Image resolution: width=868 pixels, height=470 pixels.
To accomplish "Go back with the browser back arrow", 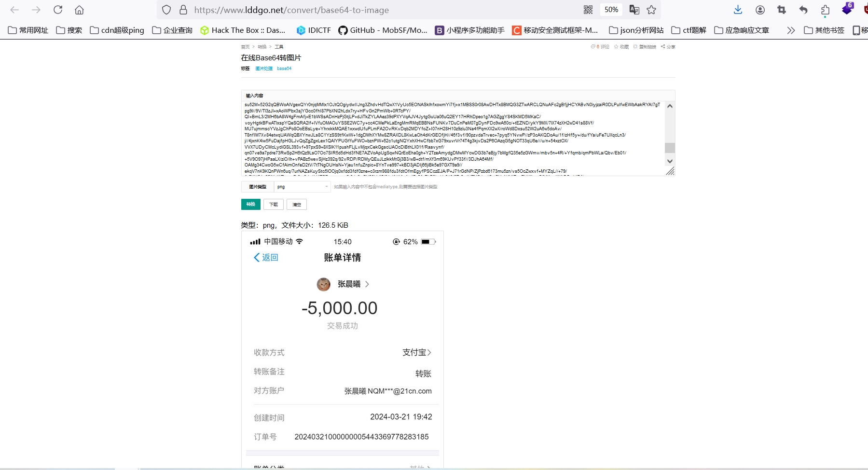I will point(14,10).
